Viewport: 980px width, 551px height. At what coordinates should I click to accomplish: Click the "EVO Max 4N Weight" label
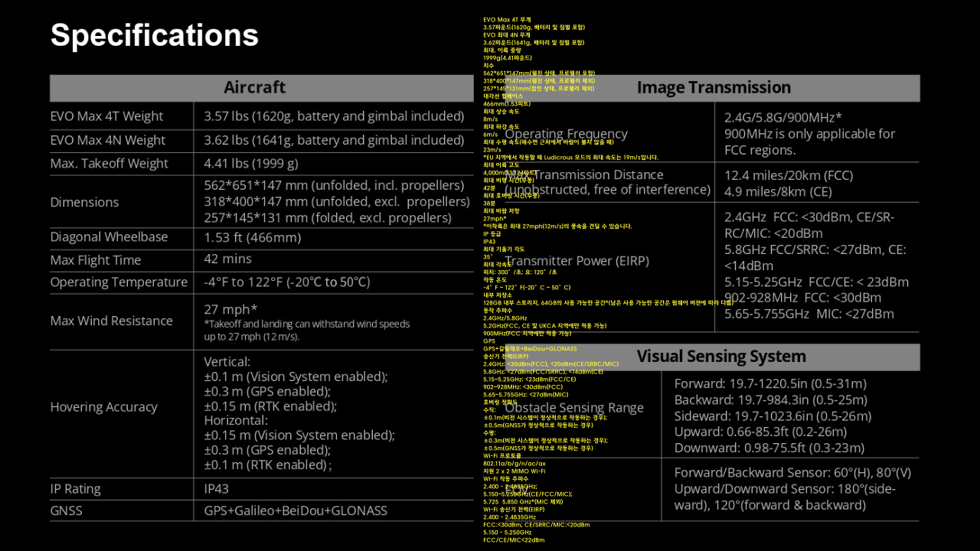click(107, 140)
